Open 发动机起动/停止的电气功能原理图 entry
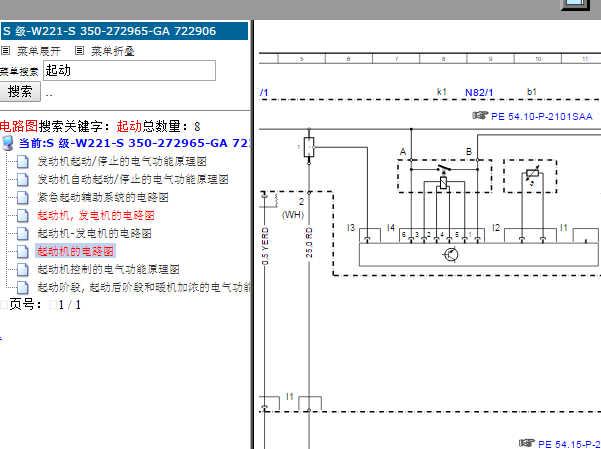This screenshot has height=449, width=601. click(x=122, y=161)
